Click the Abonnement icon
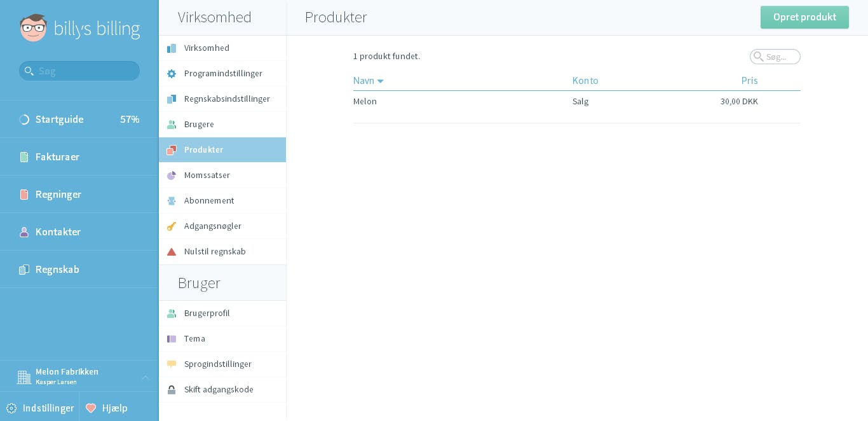868x421 pixels. [172, 201]
